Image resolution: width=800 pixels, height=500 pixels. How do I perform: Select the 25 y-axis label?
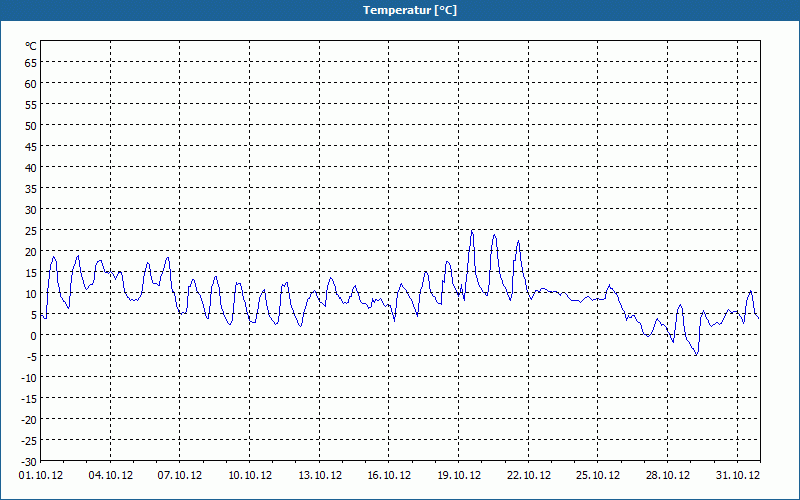click(31, 231)
